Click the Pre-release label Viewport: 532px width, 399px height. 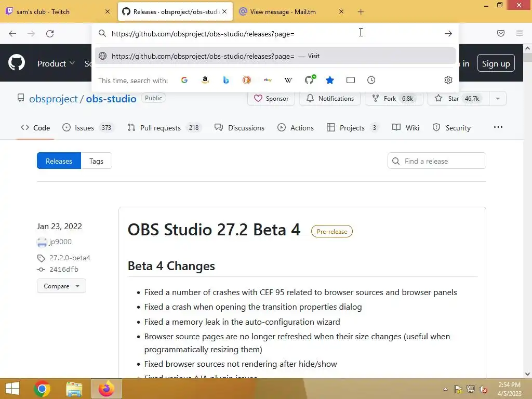332,231
